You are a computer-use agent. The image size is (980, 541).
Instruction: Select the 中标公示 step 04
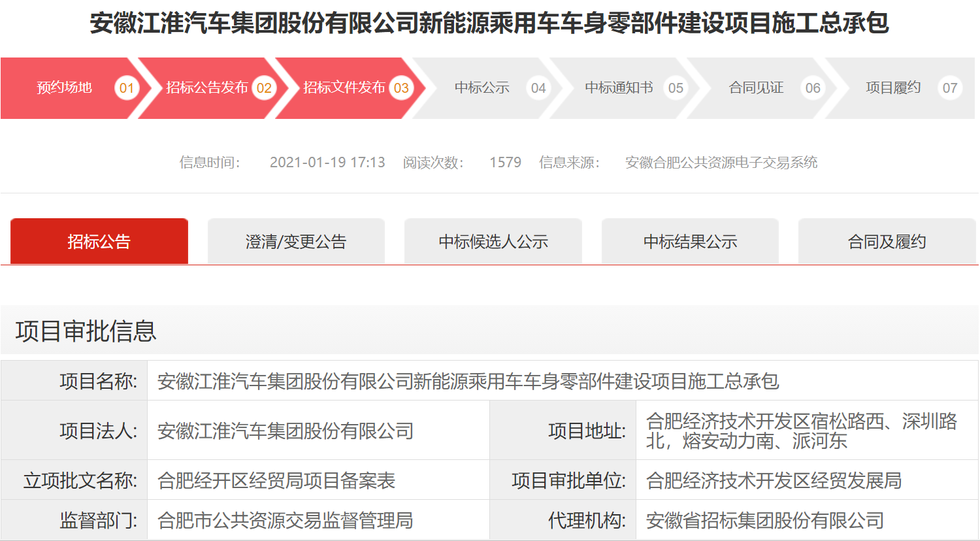(487, 88)
